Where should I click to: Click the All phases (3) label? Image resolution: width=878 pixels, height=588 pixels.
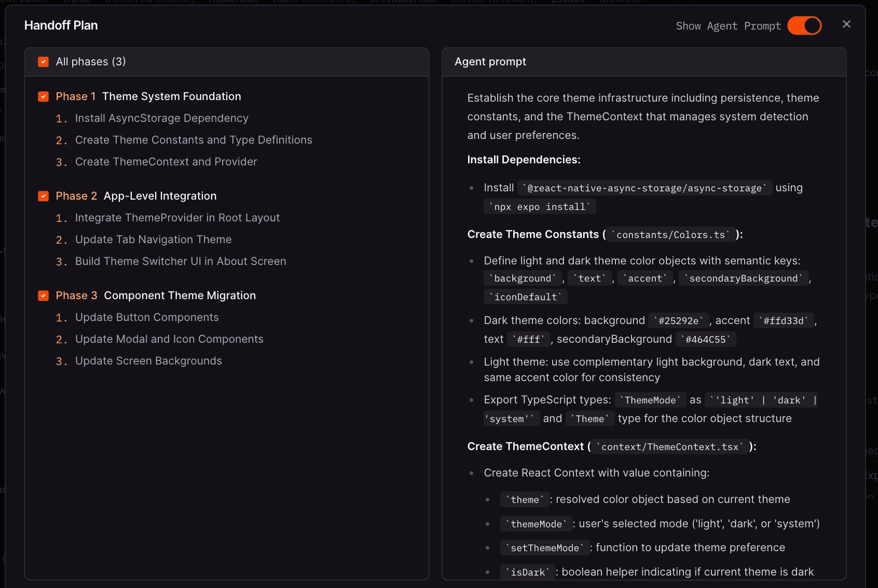pyautogui.click(x=91, y=62)
